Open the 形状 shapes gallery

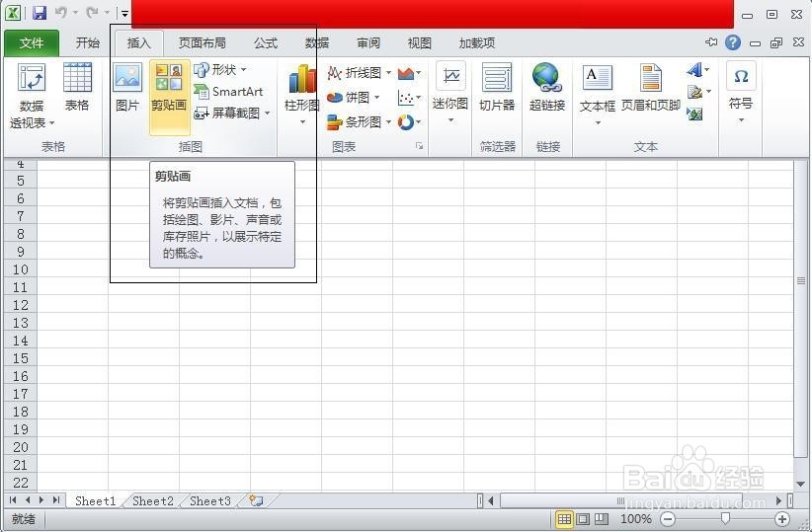point(220,69)
